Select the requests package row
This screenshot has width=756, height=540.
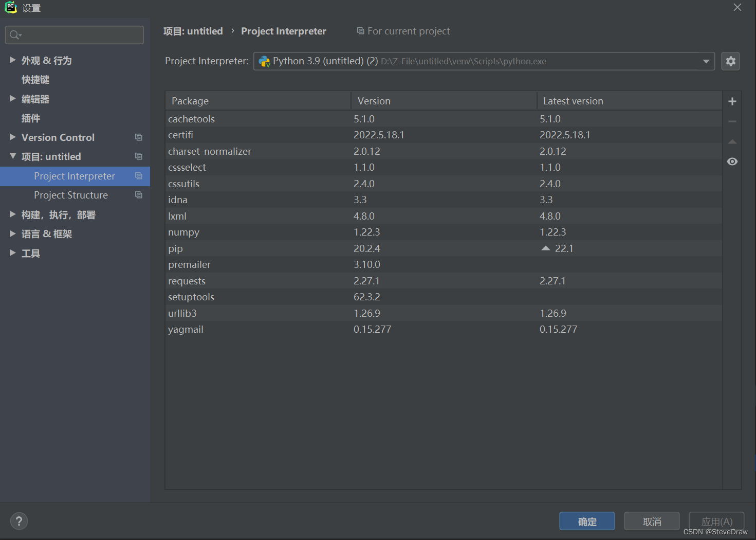coord(444,281)
